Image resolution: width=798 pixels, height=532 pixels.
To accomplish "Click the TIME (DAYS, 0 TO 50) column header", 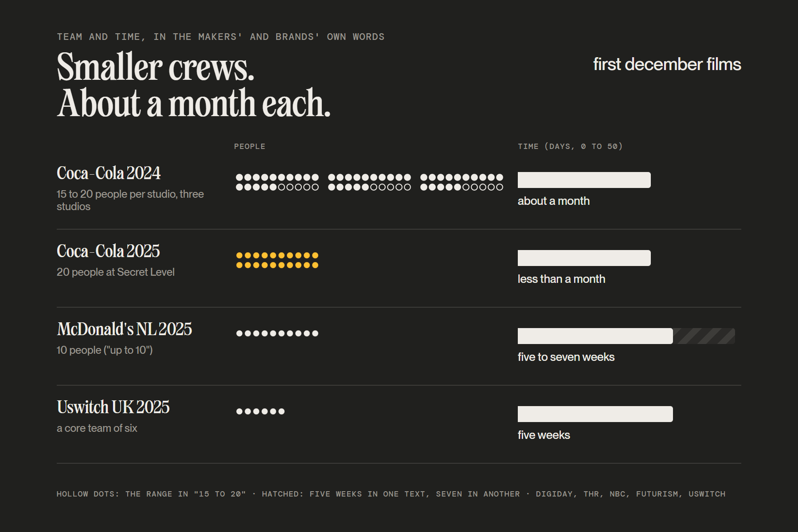I will [x=570, y=146].
